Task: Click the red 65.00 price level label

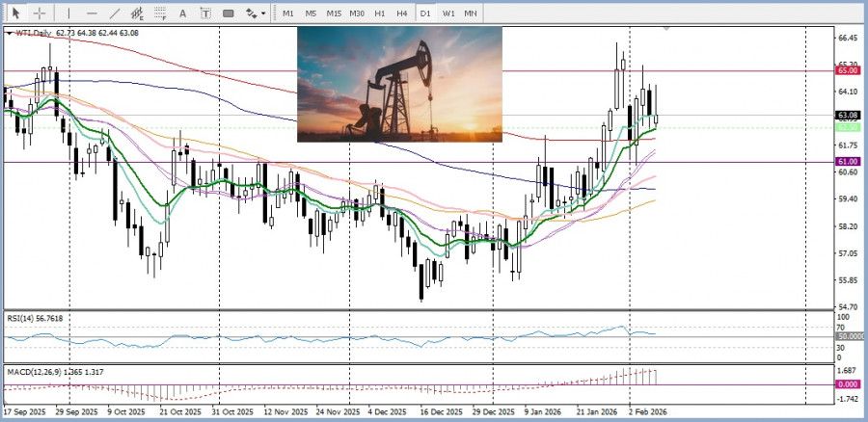Action: (848, 70)
